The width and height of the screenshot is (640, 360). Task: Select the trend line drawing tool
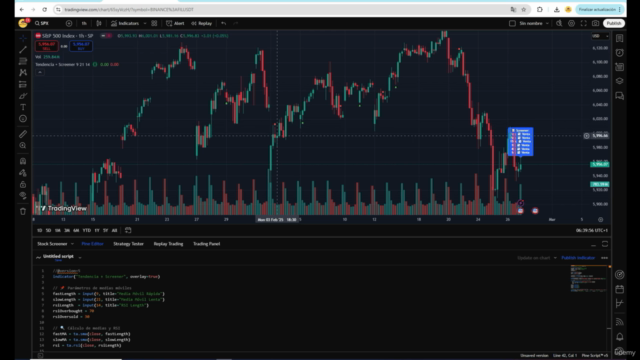pyautogui.click(x=23, y=50)
